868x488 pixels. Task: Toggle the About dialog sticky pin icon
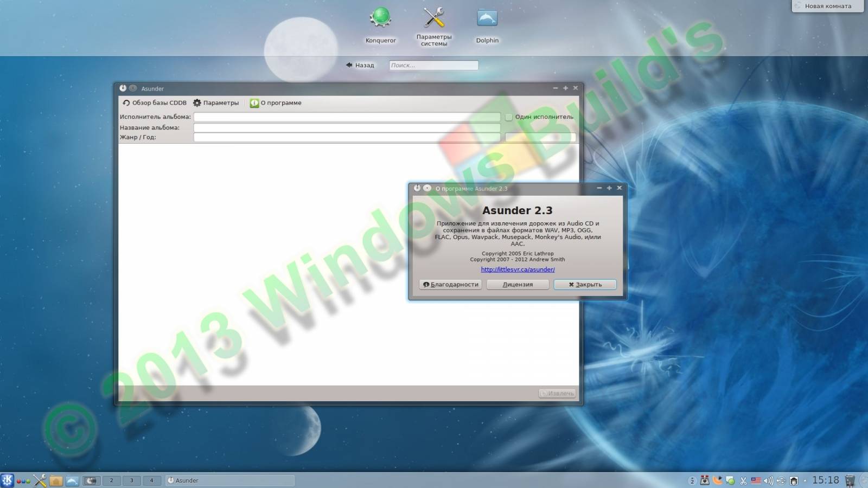[427, 188]
